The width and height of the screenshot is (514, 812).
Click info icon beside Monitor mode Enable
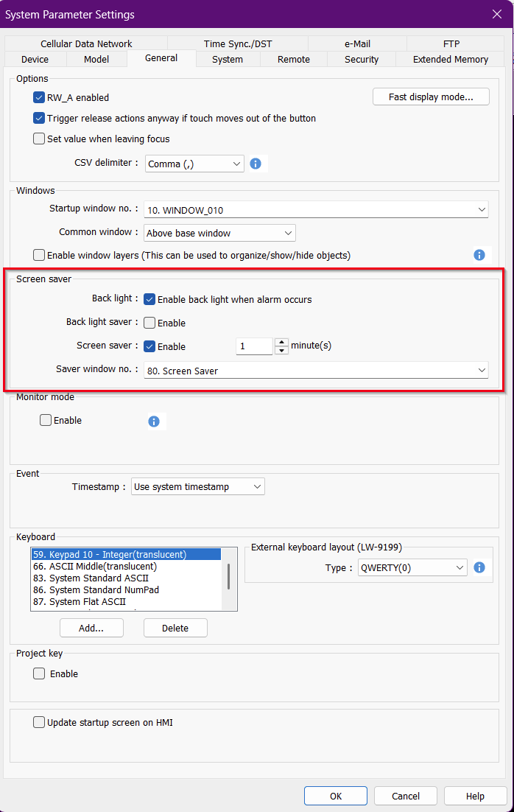pos(154,421)
